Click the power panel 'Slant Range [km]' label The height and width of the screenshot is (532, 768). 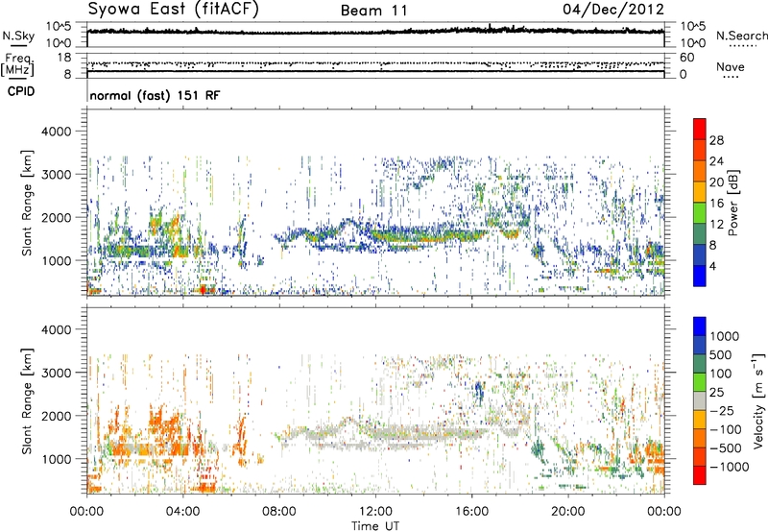point(27,203)
